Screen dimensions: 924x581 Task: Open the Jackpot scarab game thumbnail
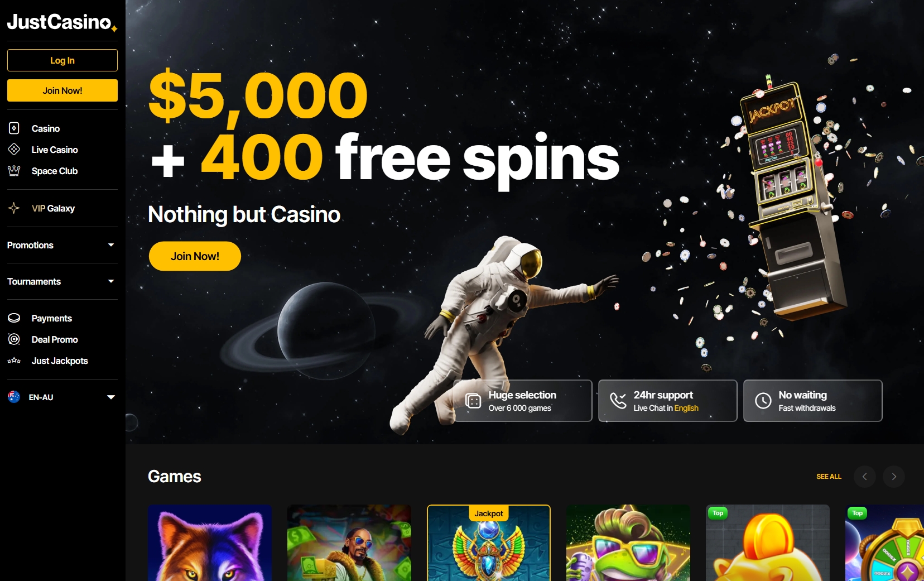click(489, 543)
